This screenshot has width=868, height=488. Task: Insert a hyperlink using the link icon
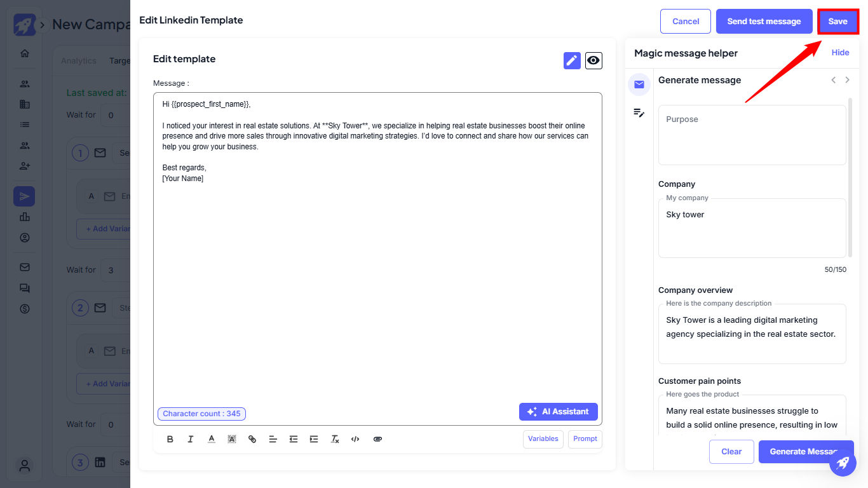pos(252,439)
